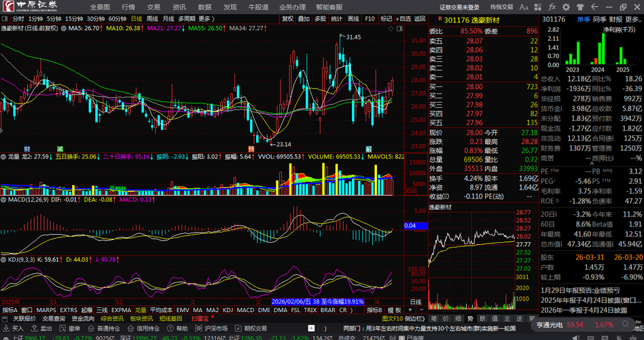
Task: Click the 证券交易未登录 login link
Action: point(460,7)
